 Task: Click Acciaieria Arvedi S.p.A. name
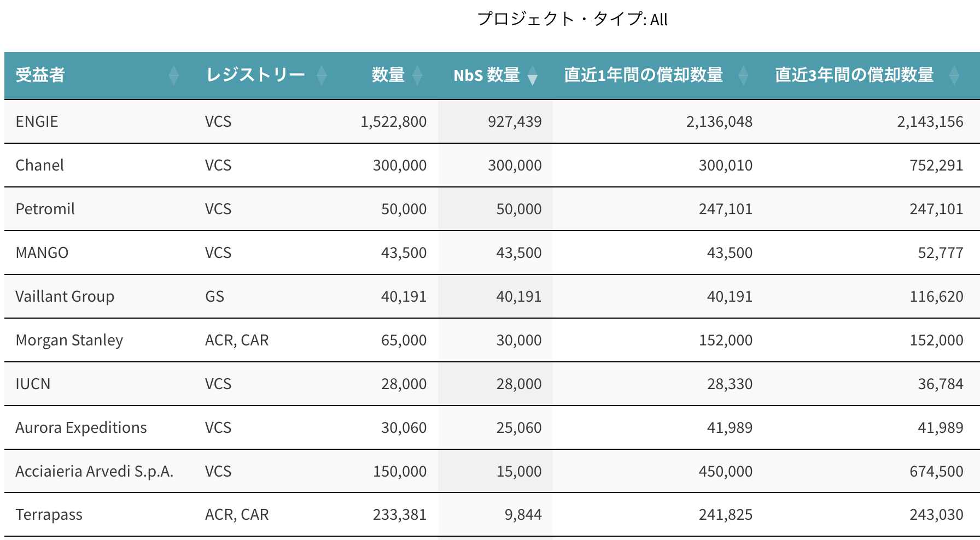click(94, 471)
